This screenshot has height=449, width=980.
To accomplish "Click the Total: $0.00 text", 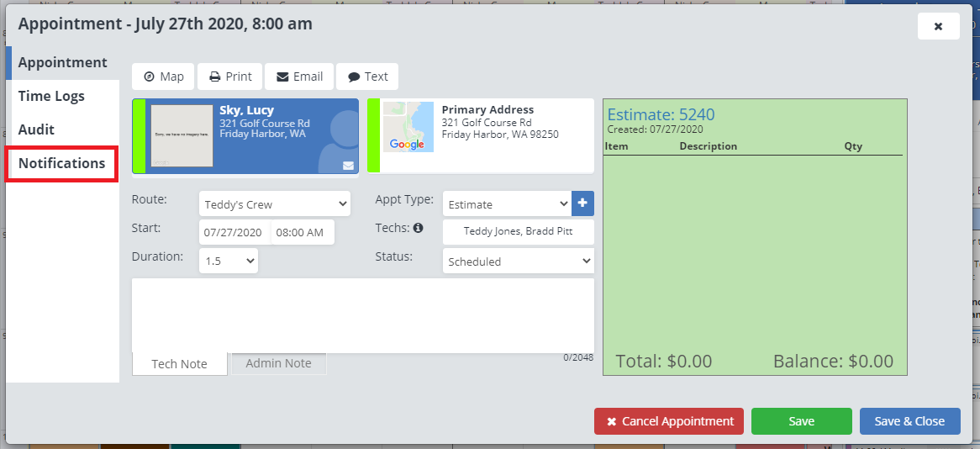I will (664, 361).
